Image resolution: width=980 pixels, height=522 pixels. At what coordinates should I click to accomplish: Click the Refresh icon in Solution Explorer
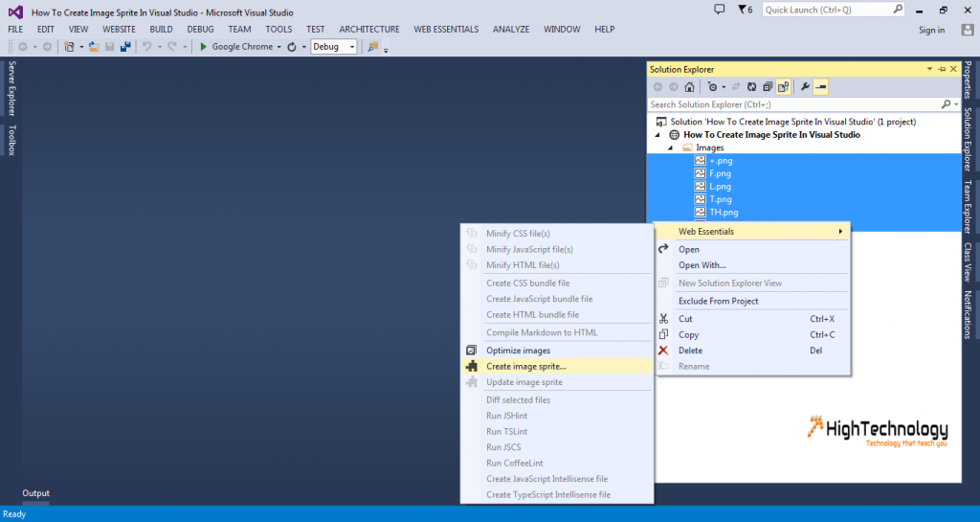[752, 87]
